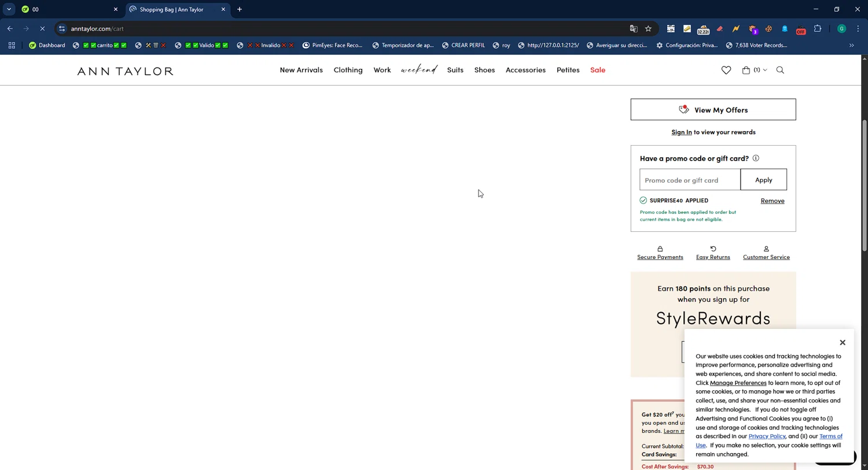Click the site information icon in address bar
This screenshot has width=868, height=470.
[x=62, y=28]
